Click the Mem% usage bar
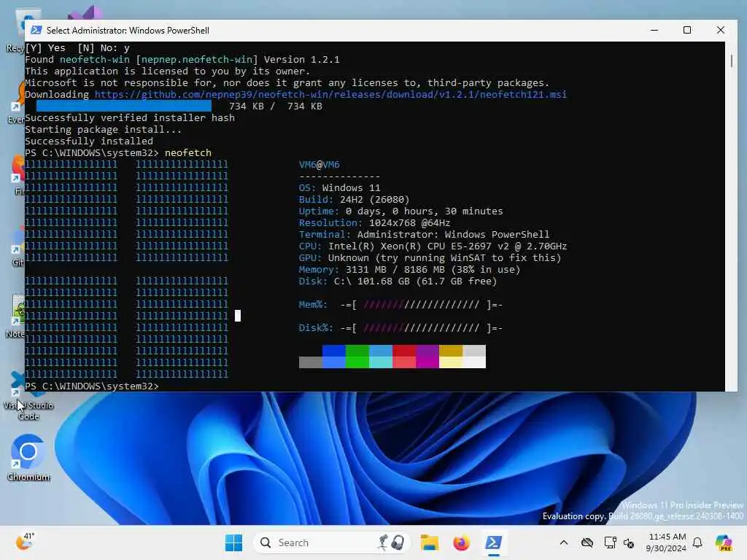The height and width of the screenshot is (560, 747). (x=422, y=305)
